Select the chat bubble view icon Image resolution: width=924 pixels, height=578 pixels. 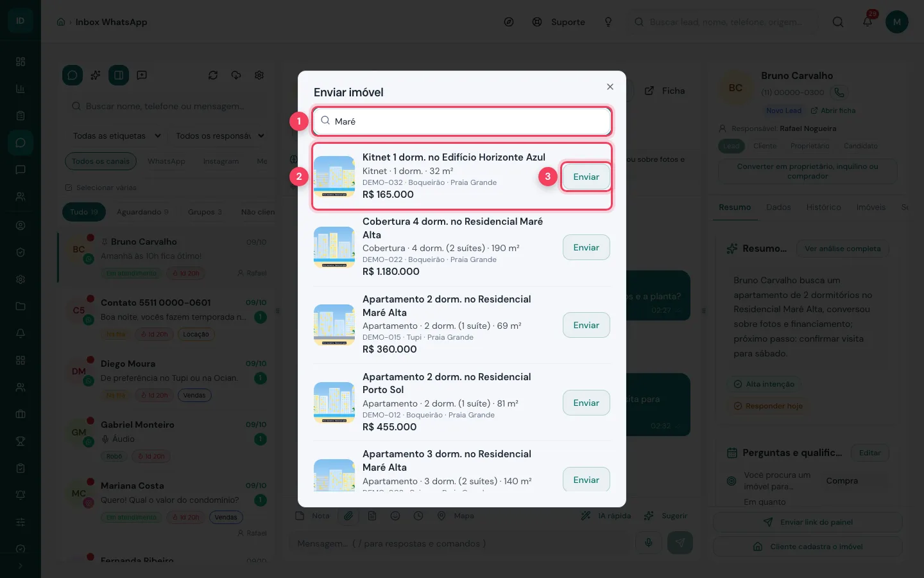(x=73, y=75)
